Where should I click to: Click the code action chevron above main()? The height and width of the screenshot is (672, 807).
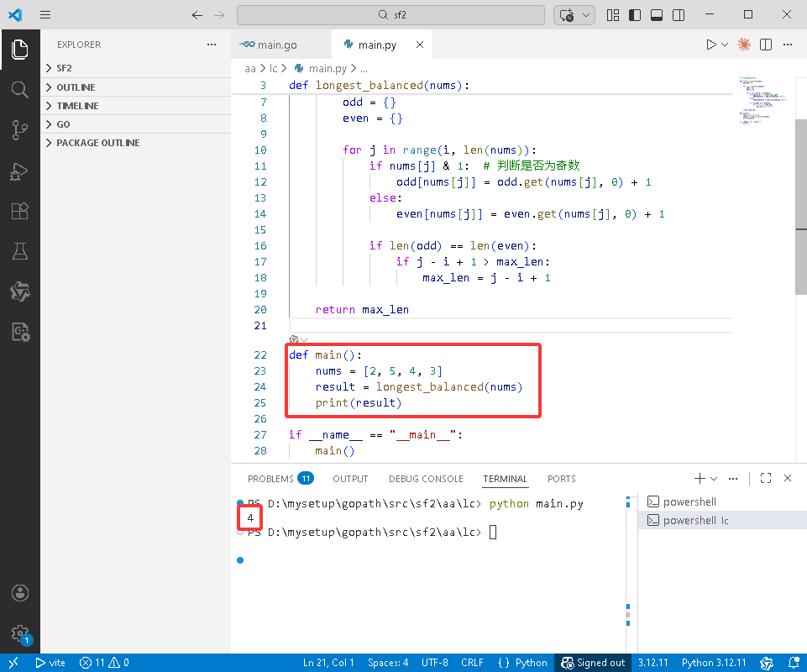304,340
